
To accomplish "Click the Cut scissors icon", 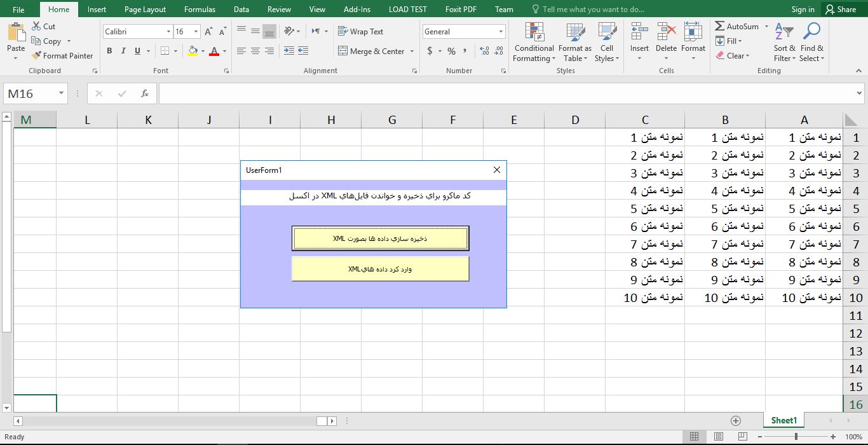I will [x=35, y=27].
